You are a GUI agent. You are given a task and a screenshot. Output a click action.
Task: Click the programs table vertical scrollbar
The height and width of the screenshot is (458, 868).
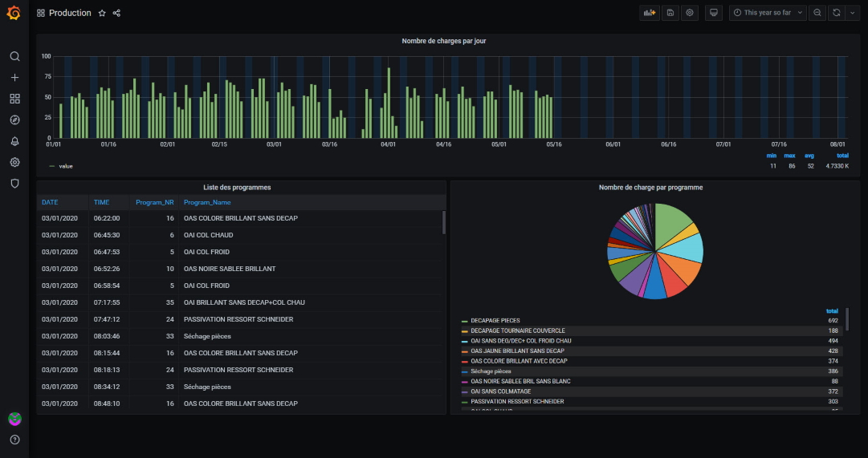pyautogui.click(x=443, y=222)
